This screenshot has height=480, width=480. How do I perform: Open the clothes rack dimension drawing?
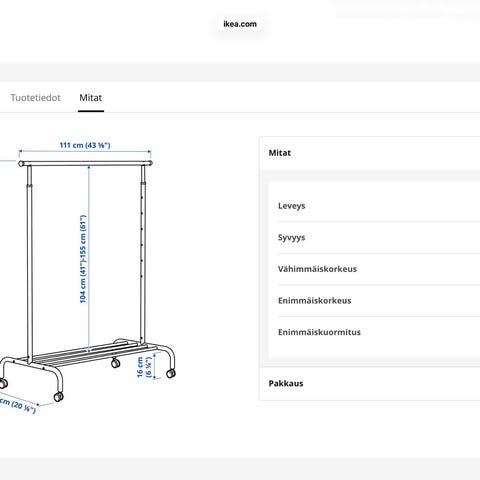point(87,277)
